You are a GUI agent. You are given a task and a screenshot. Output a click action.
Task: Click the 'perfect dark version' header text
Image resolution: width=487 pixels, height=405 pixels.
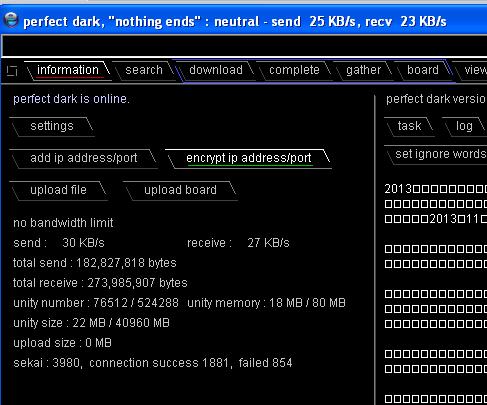[436, 99]
